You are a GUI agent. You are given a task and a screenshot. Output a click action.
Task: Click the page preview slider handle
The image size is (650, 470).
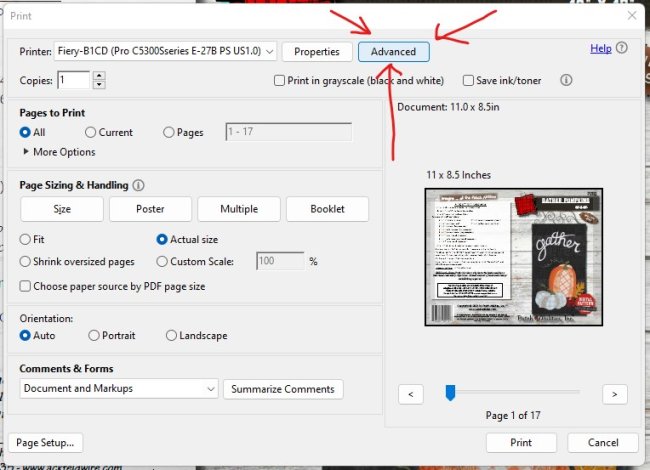point(450,392)
